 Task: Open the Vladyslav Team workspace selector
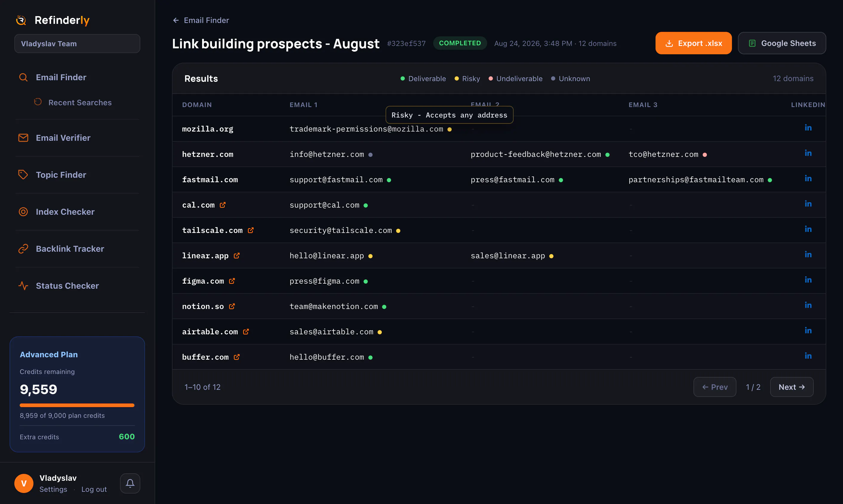(77, 44)
